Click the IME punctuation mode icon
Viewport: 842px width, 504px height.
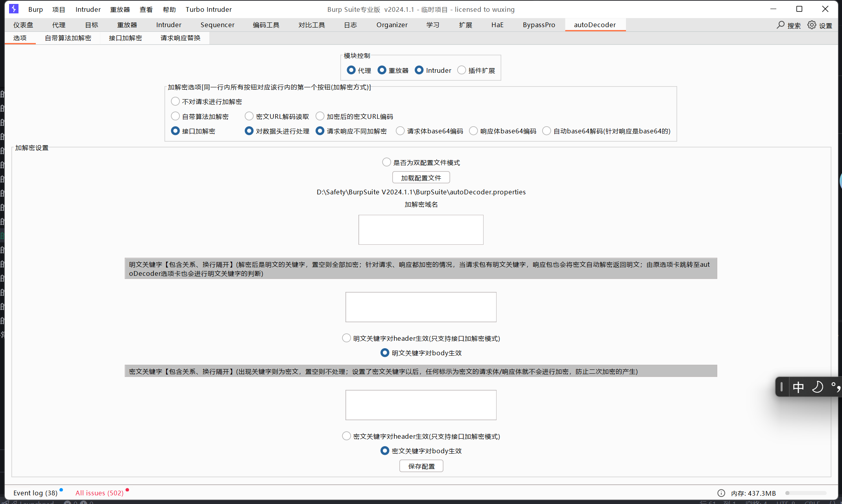[x=836, y=387]
